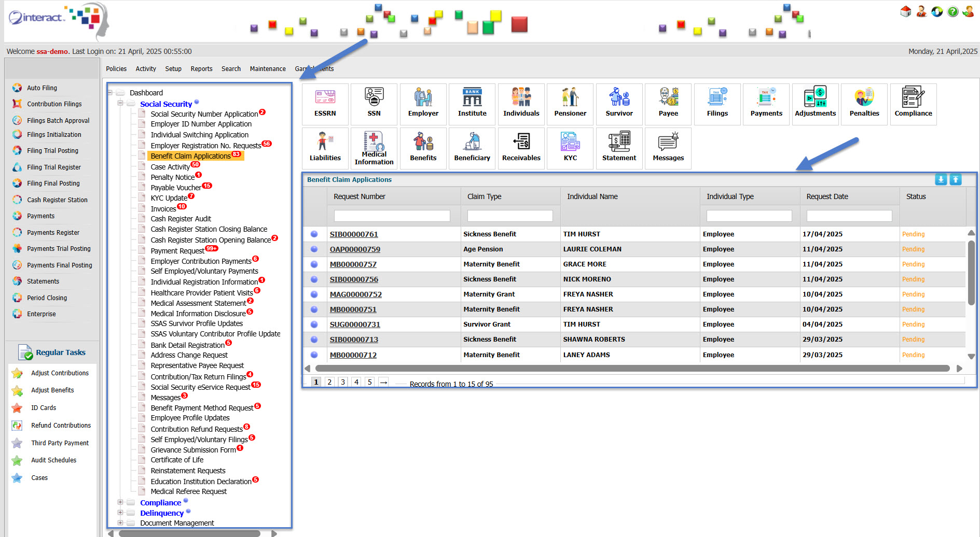Screen dimensions: 980x537
Task: Open request link MAG00000752
Action: [355, 294]
